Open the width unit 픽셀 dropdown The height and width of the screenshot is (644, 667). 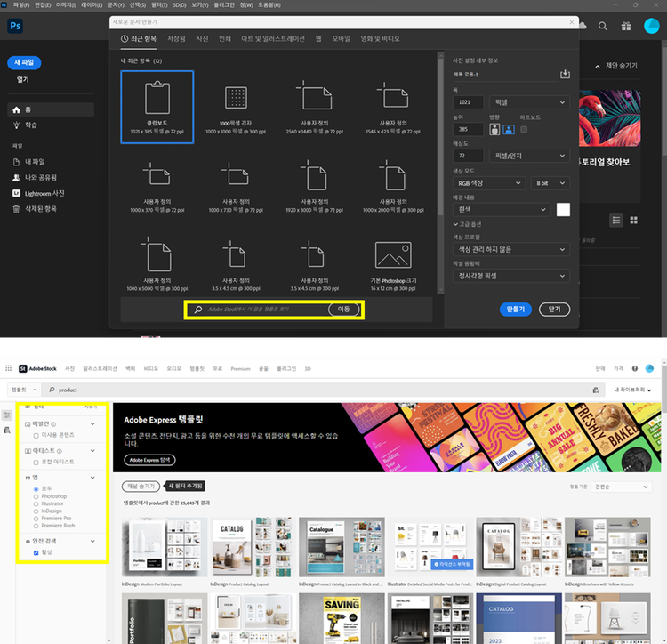click(x=530, y=102)
